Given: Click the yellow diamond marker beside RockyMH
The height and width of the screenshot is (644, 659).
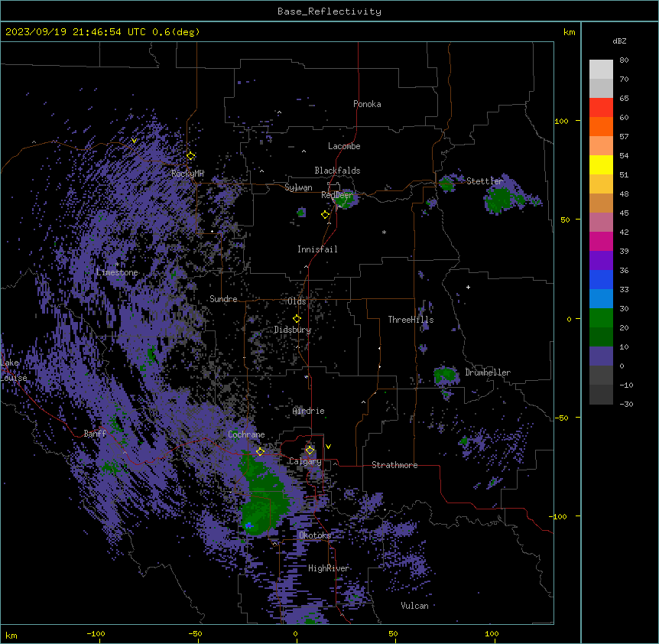Looking at the screenshot, I should pos(191,156).
